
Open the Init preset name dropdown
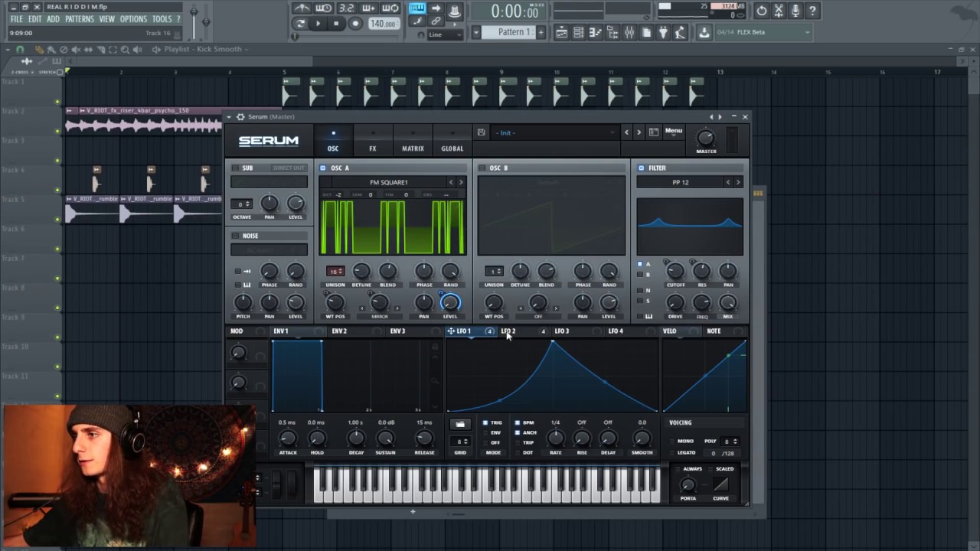[x=554, y=132]
